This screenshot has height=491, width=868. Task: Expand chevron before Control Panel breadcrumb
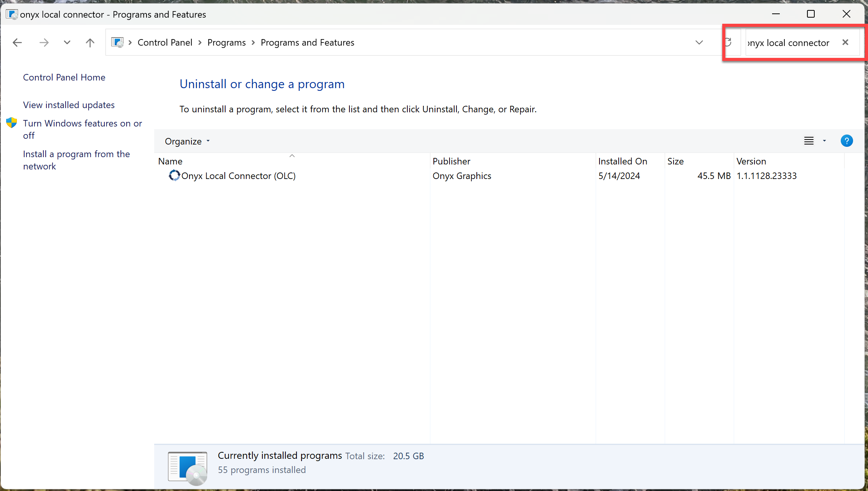[x=130, y=43]
